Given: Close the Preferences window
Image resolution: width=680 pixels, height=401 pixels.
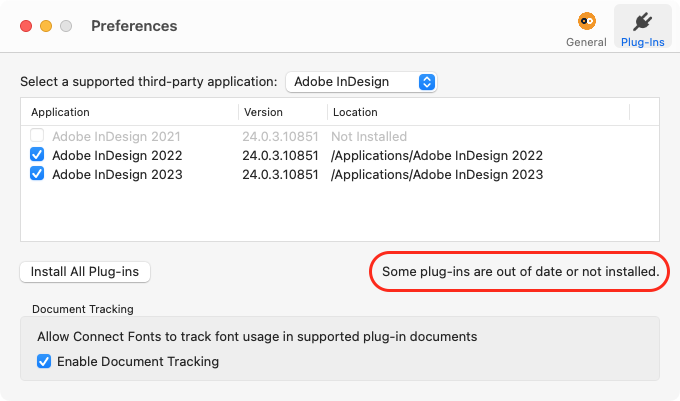Looking at the screenshot, I should 26,26.
